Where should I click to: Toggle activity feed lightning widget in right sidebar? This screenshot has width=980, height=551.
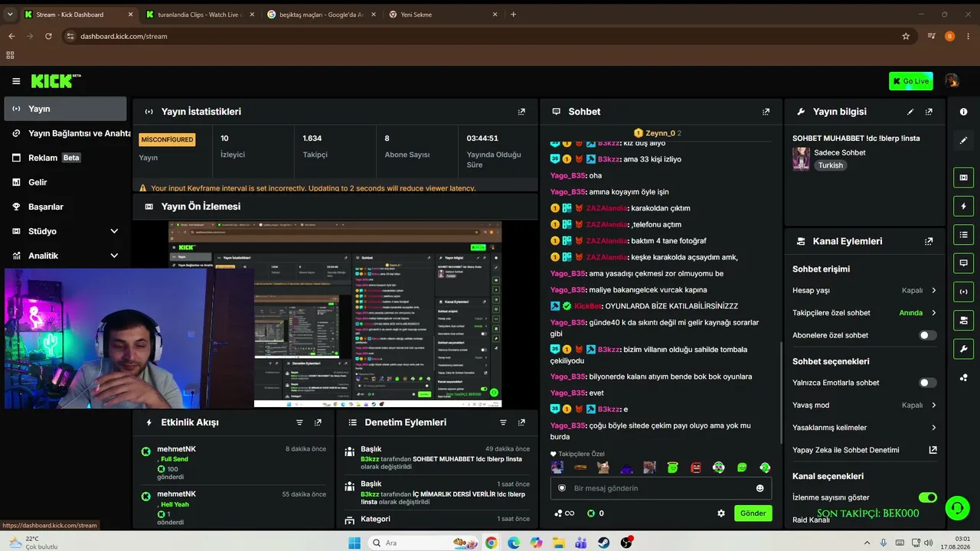point(963,207)
